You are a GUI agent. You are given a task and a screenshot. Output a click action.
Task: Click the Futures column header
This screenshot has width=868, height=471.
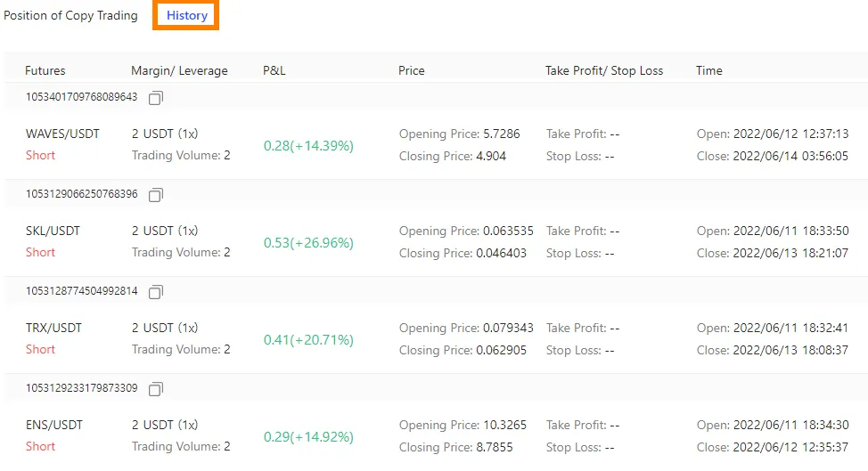tap(45, 70)
